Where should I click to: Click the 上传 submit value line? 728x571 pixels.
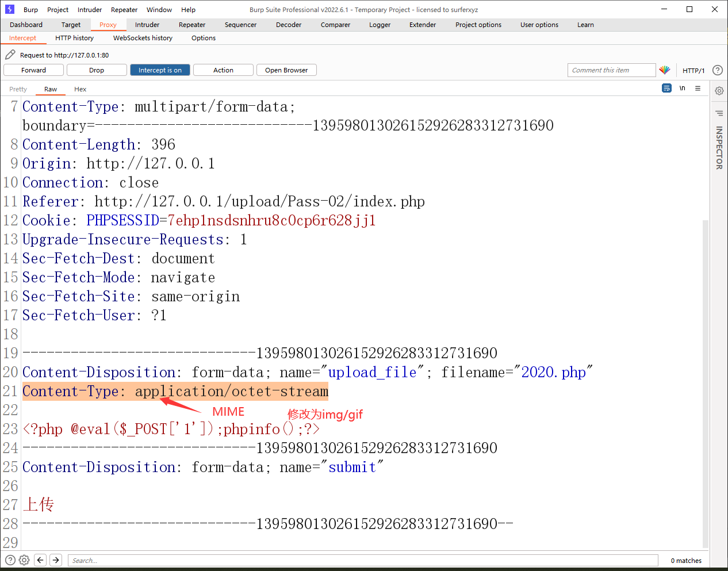[x=39, y=505]
